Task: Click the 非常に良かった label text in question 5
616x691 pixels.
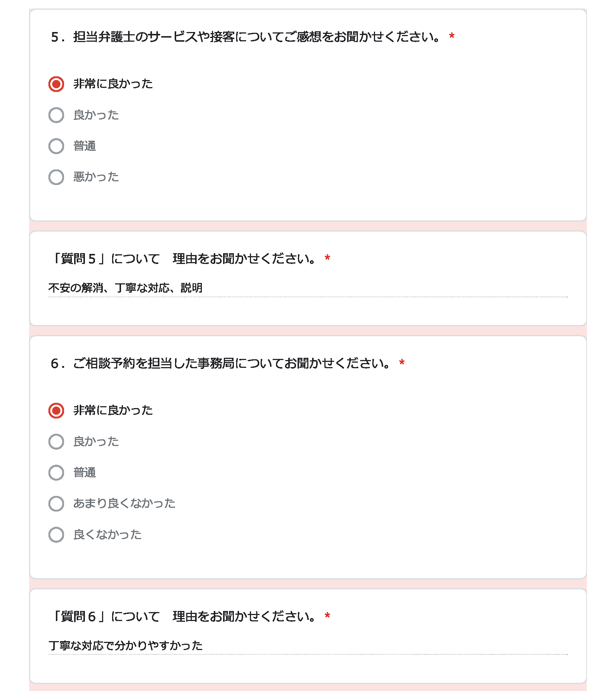Action: coord(113,84)
